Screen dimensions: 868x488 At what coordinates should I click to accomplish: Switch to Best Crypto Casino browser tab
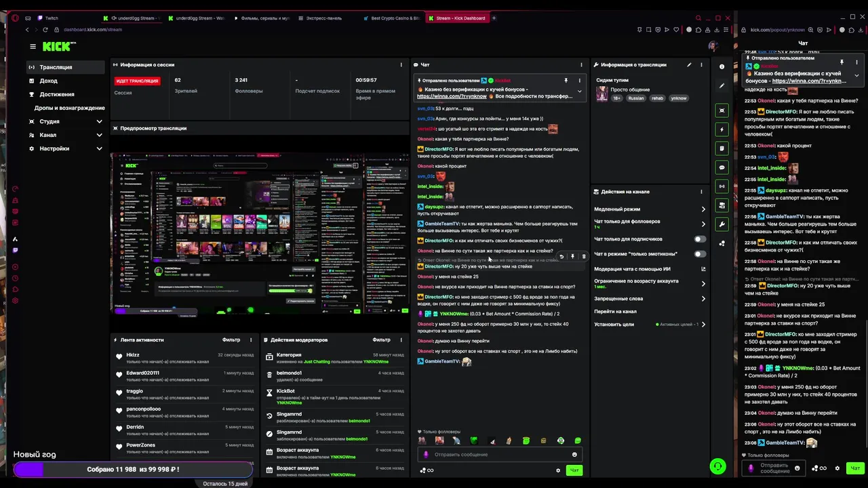pyautogui.click(x=393, y=18)
